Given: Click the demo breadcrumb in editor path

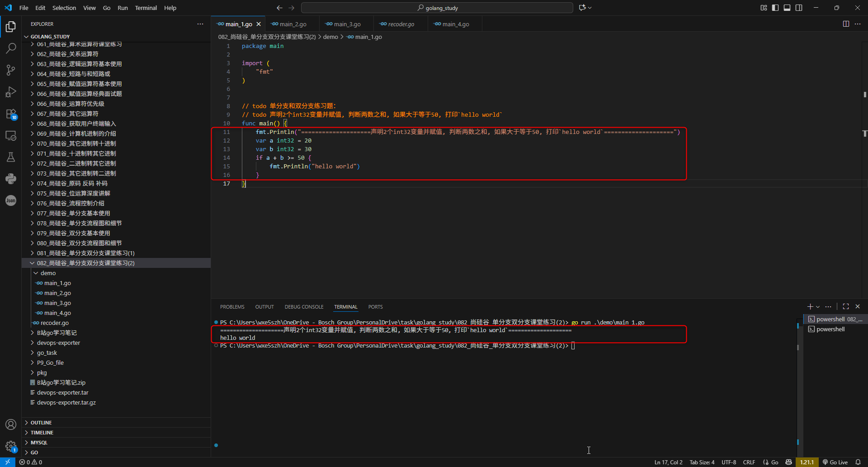Looking at the screenshot, I should point(330,37).
